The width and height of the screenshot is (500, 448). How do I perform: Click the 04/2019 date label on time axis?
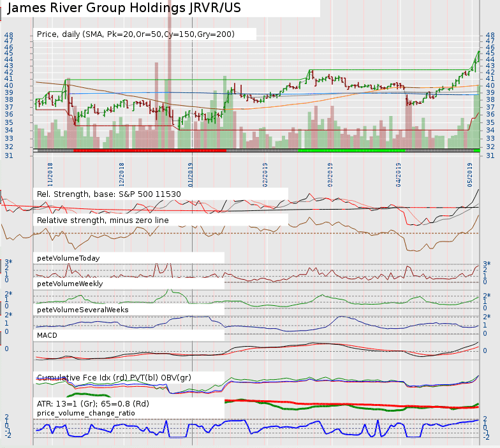(x=398, y=175)
